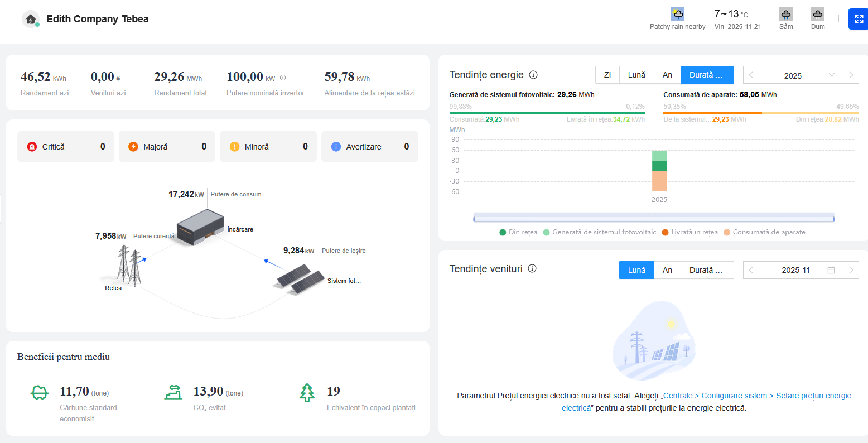This screenshot has height=443, width=868.
Task: Click the info icon beside Putere nominală invertor
Action: coord(283,78)
